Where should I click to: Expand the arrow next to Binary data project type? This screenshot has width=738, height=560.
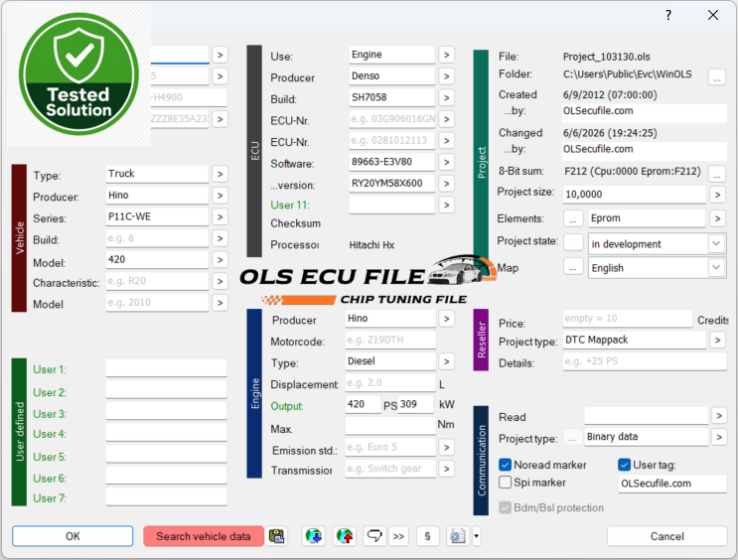click(719, 437)
